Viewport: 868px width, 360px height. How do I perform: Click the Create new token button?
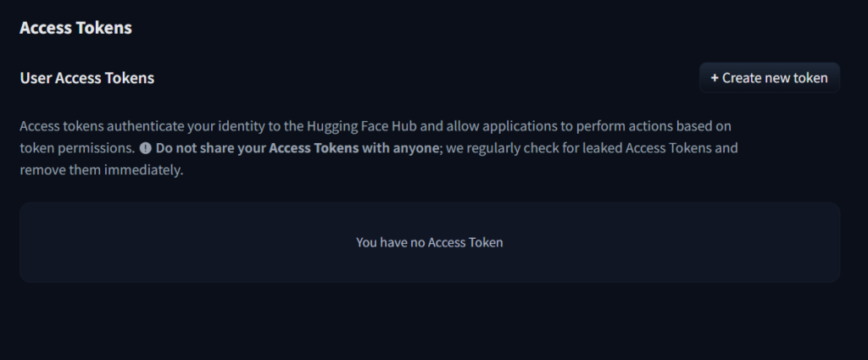pyautogui.click(x=770, y=78)
